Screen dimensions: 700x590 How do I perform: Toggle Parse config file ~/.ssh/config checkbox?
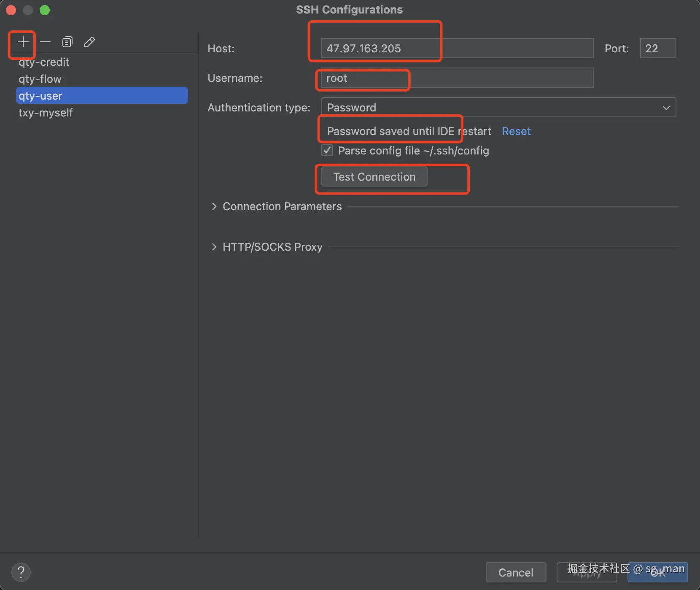pyautogui.click(x=327, y=151)
